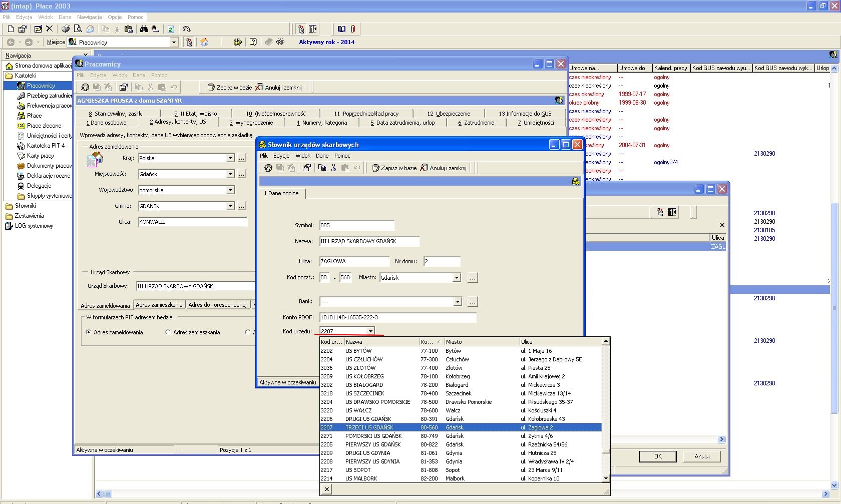Click the binoculars search icon in main toolbar
841x504 pixels.
point(144,29)
